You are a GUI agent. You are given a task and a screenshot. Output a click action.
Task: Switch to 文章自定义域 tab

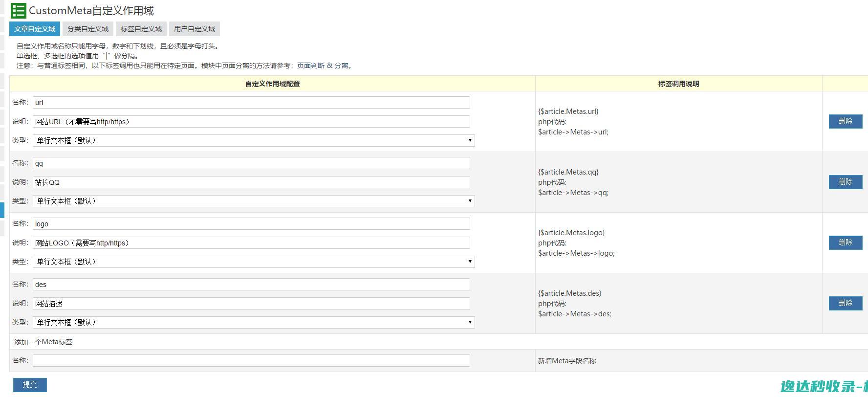click(x=35, y=29)
